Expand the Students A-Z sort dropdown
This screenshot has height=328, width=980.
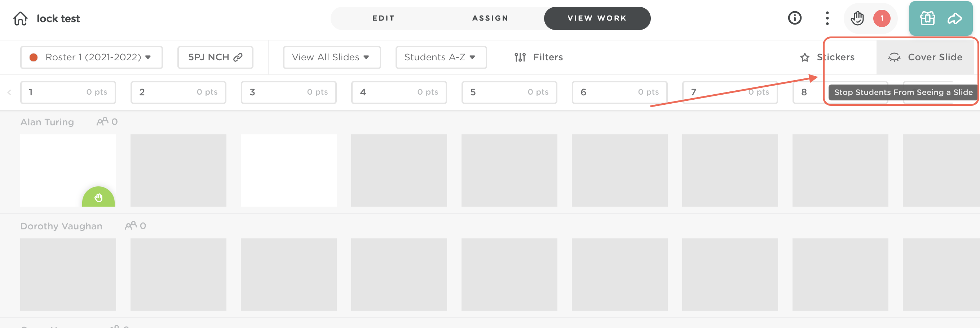pyautogui.click(x=441, y=57)
